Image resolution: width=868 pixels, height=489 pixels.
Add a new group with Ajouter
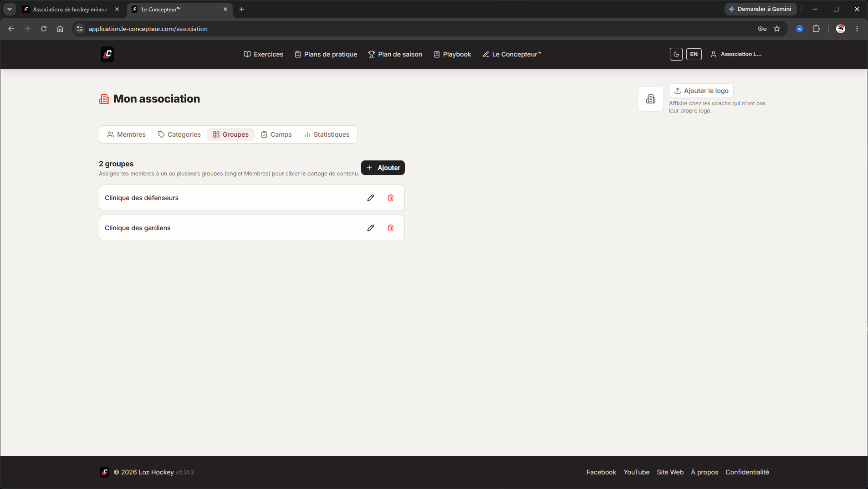point(383,168)
